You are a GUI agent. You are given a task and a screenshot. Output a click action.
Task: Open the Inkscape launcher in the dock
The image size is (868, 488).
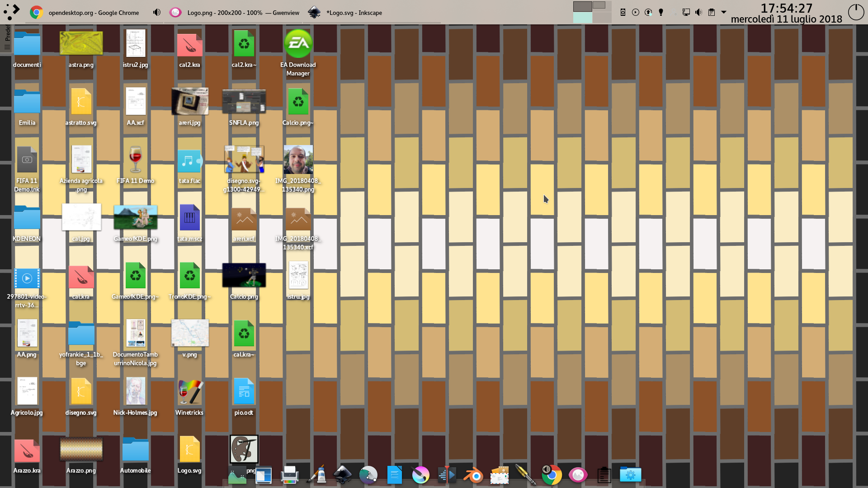coord(342,475)
